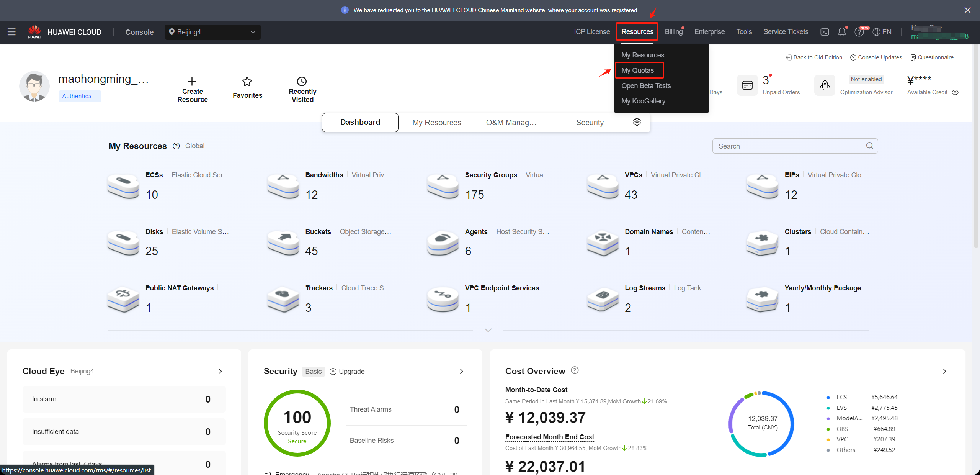Click Back to Old Edition button
Image resolution: width=980 pixels, height=475 pixels.
[814, 57]
